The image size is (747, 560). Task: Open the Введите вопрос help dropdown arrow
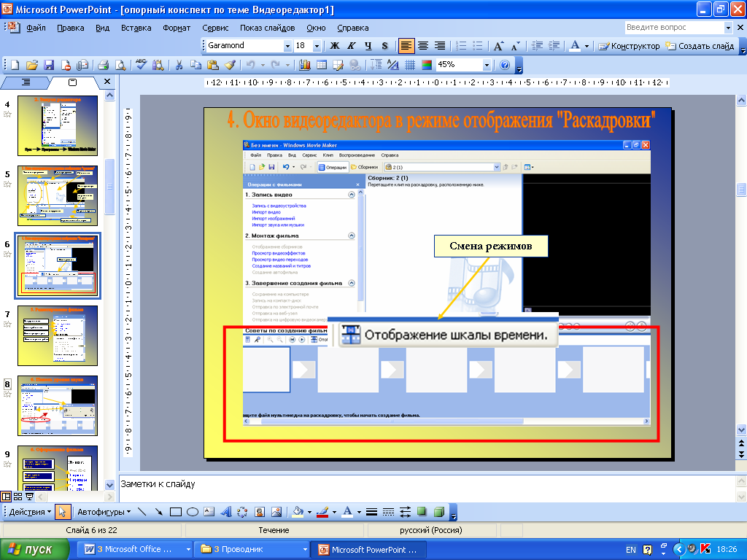[728, 28]
